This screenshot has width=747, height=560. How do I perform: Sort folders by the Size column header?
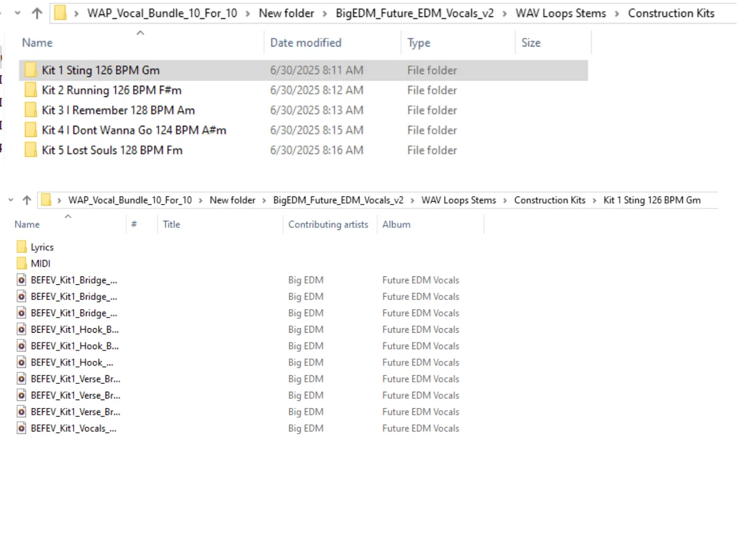[531, 43]
